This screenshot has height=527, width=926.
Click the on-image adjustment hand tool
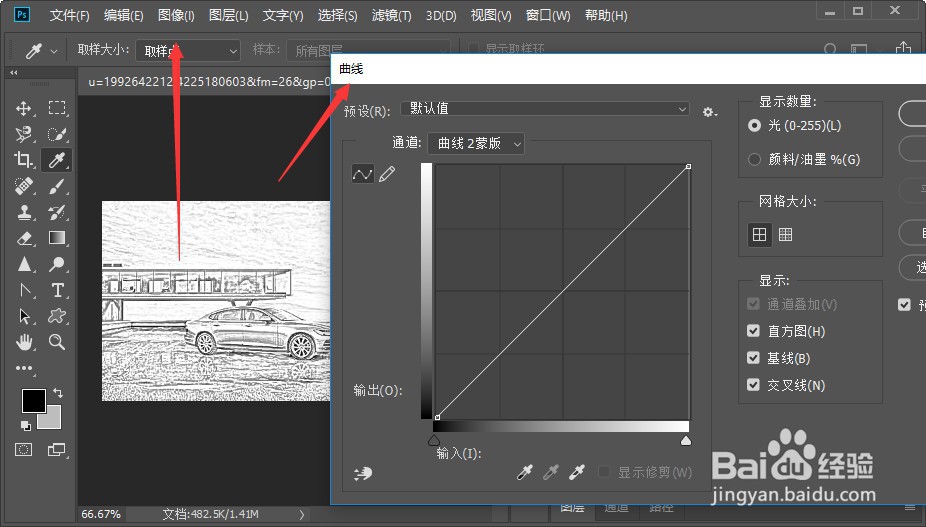(363, 473)
